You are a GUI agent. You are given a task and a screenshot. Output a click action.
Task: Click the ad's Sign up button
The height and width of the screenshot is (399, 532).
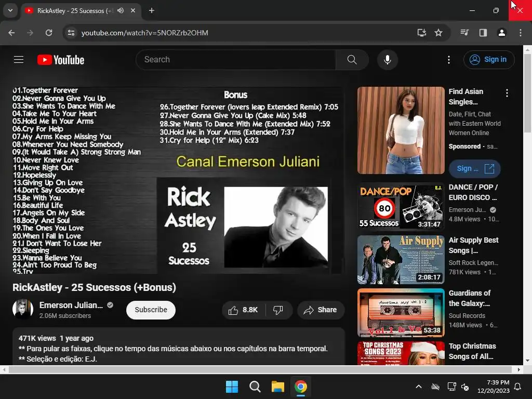click(x=474, y=169)
